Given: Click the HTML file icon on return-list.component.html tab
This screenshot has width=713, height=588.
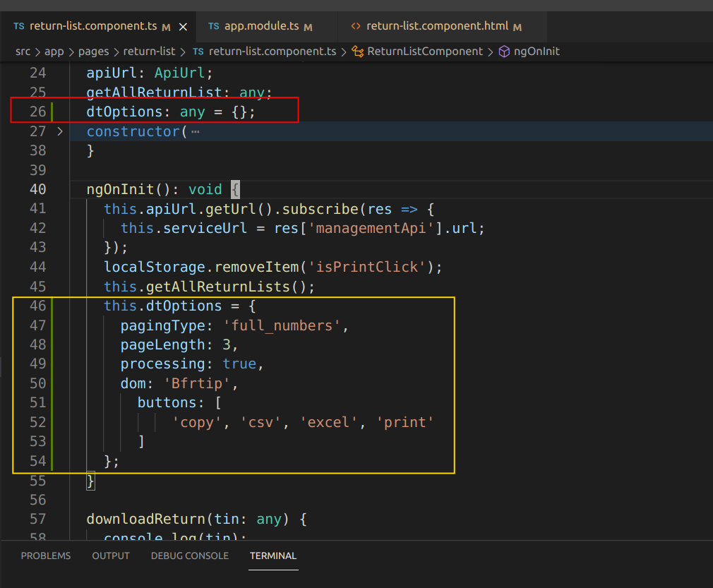Looking at the screenshot, I should point(356,25).
